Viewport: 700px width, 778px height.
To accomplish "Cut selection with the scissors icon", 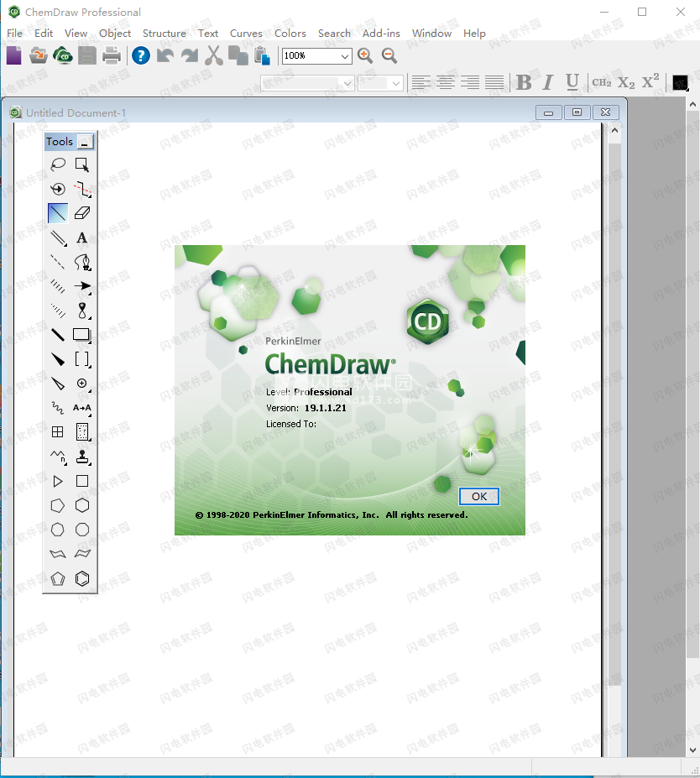I will [214, 55].
